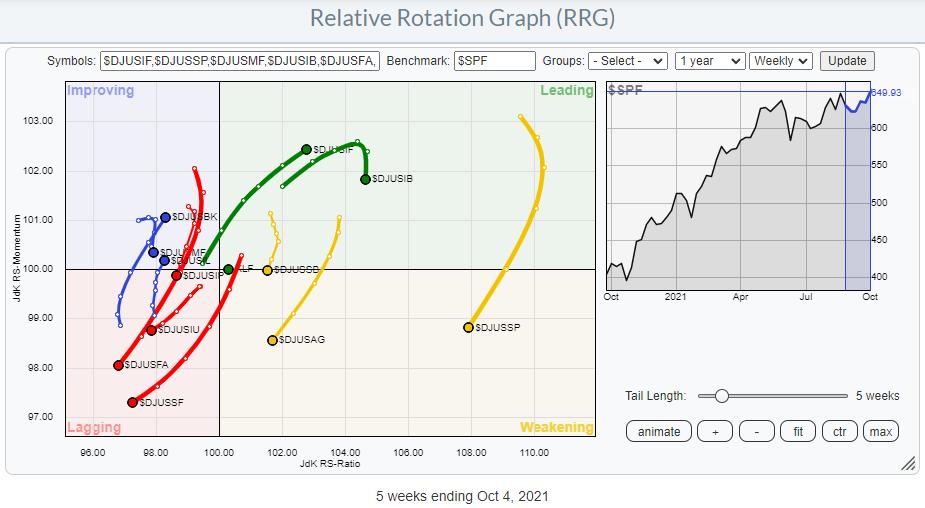The width and height of the screenshot is (925, 508).
Task: Click the Update button
Action: coord(847,61)
